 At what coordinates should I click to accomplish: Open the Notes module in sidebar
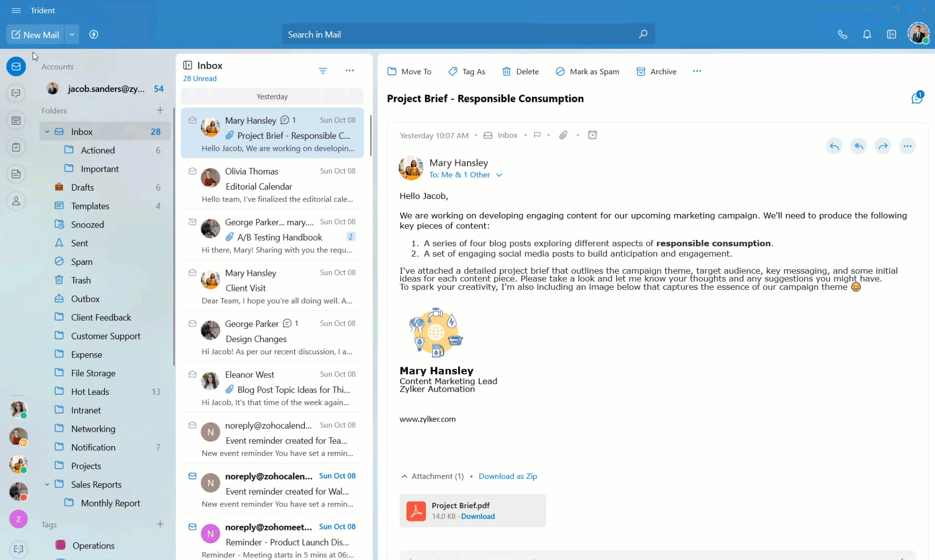pyautogui.click(x=16, y=174)
